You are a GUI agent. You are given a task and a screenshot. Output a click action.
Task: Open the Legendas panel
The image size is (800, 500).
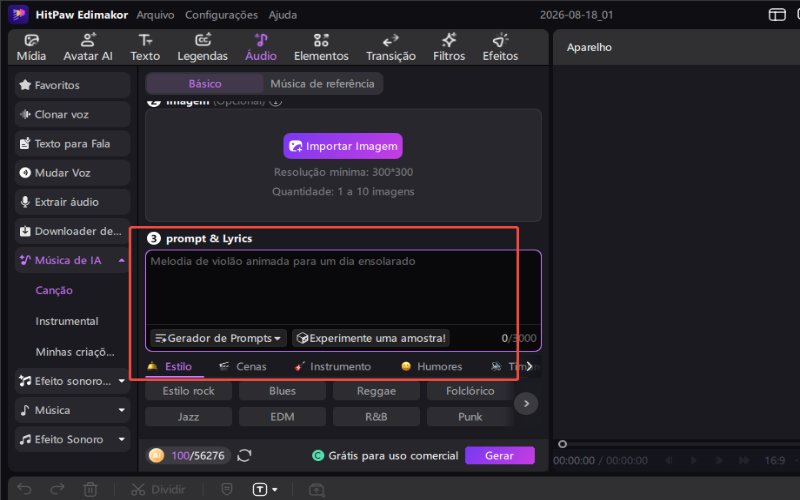coord(203,47)
